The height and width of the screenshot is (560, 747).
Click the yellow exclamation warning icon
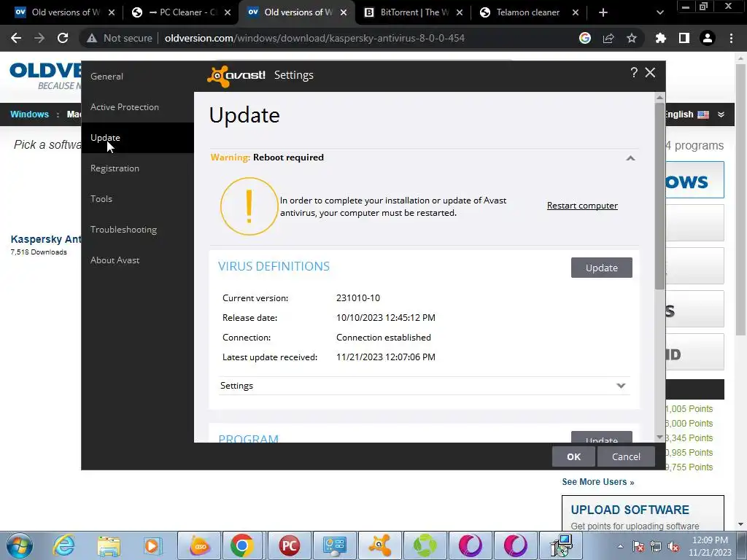tap(249, 206)
